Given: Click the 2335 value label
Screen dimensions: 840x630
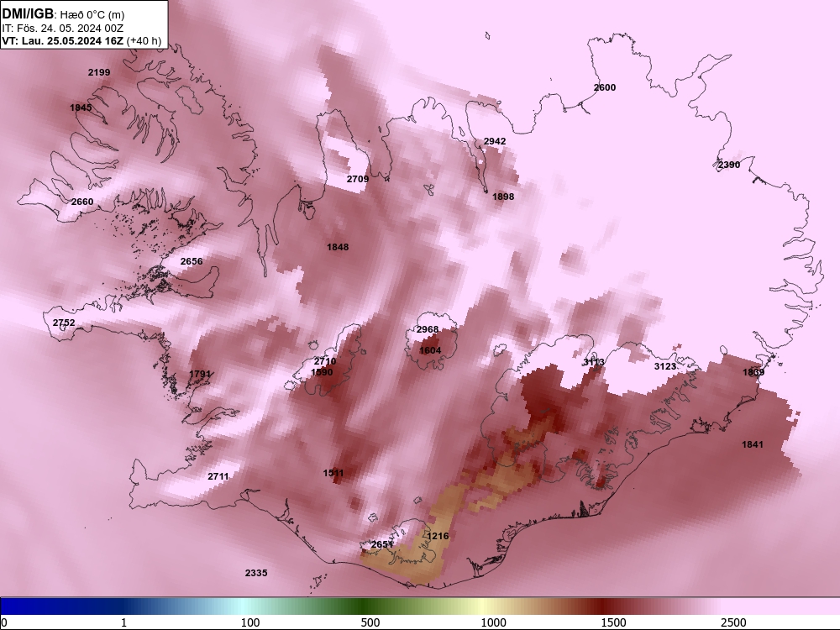Looking at the screenshot, I should point(256,573).
